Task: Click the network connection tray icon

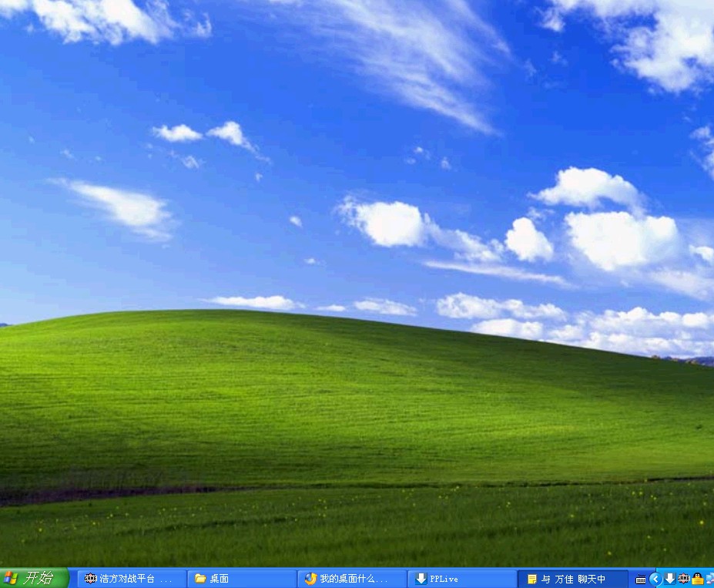Action: click(x=710, y=579)
